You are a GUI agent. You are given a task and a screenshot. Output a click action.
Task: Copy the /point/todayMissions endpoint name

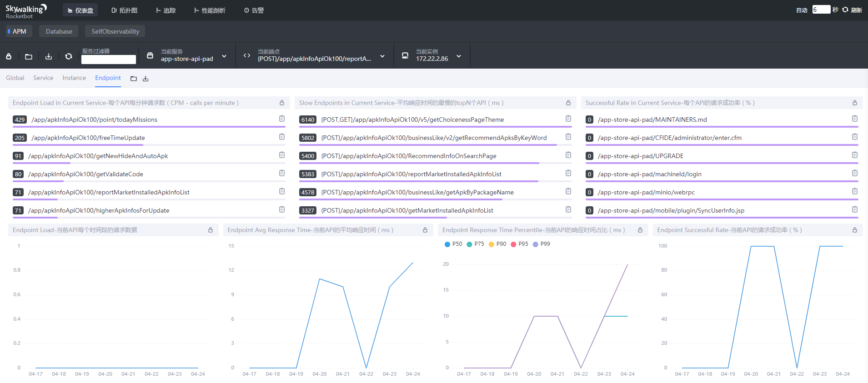click(x=282, y=119)
